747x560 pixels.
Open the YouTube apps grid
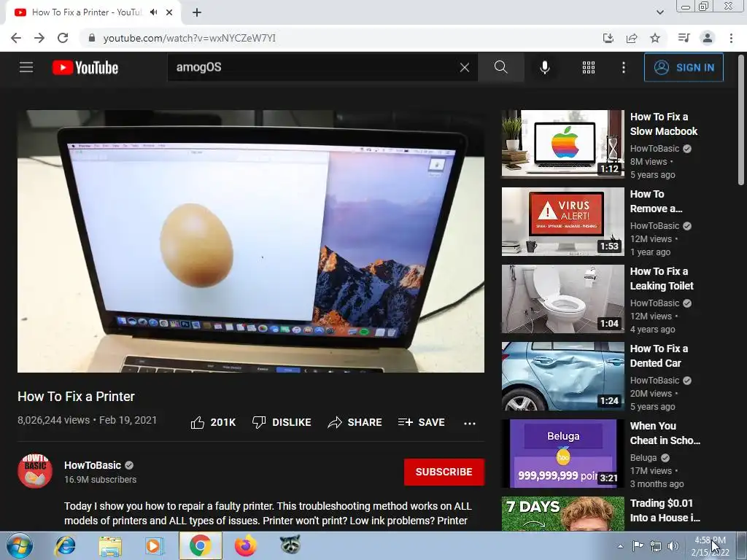(589, 68)
